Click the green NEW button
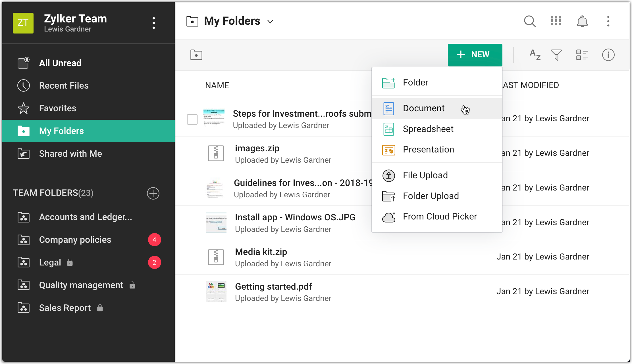The width and height of the screenshot is (632, 364). [x=475, y=55]
